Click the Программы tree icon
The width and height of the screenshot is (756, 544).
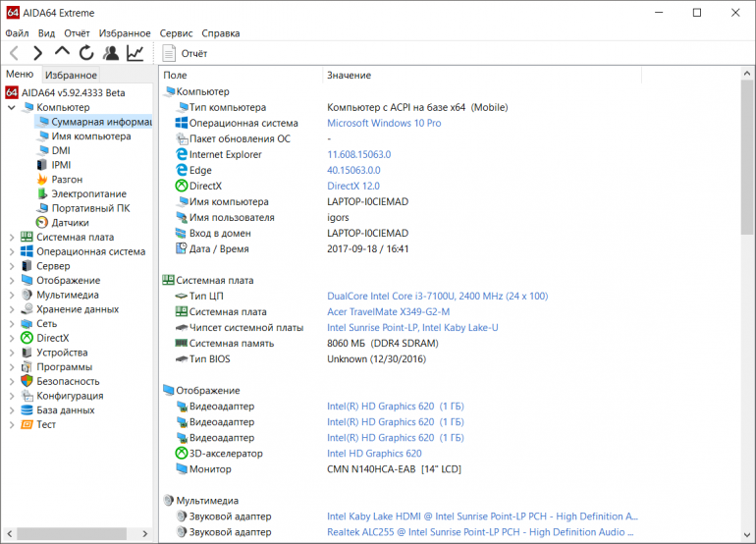click(x=27, y=367)
